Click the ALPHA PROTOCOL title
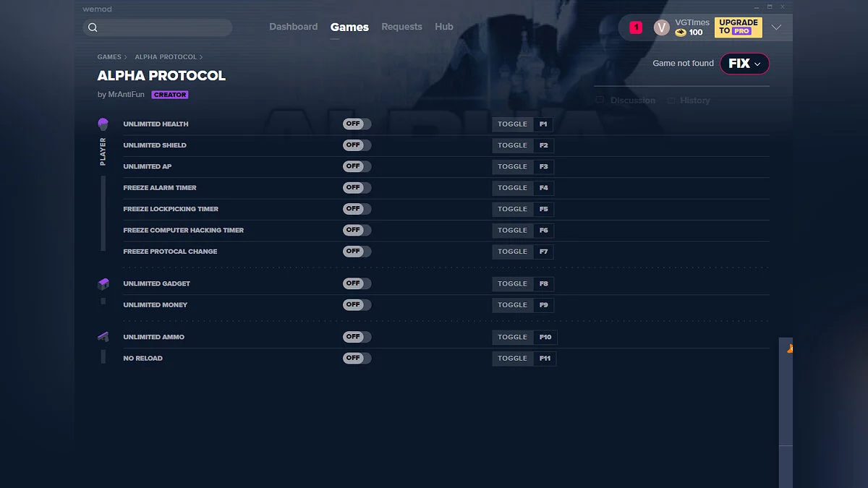 click(161, 76)
